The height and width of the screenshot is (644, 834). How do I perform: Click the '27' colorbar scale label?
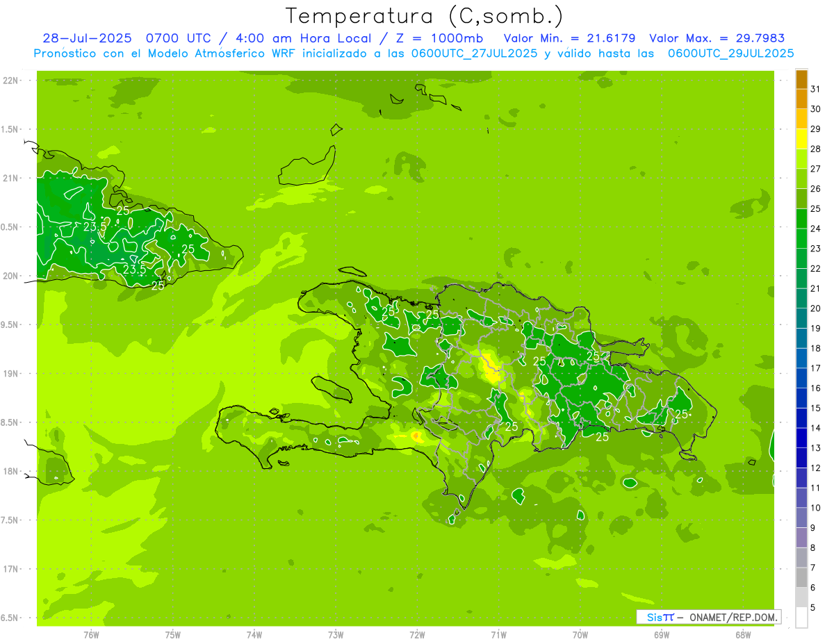[816, 168]
